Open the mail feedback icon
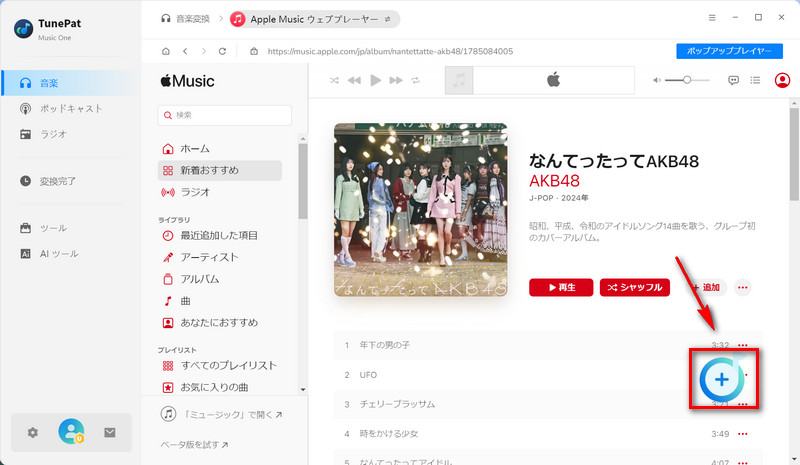Screen dimensions: 800x465 coord(110,432)
